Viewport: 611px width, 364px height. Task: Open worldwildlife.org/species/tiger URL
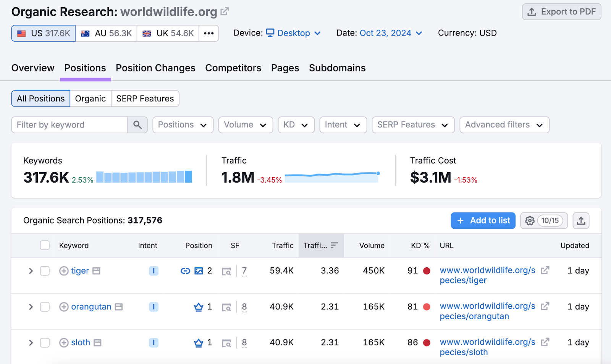pos(487,275)
